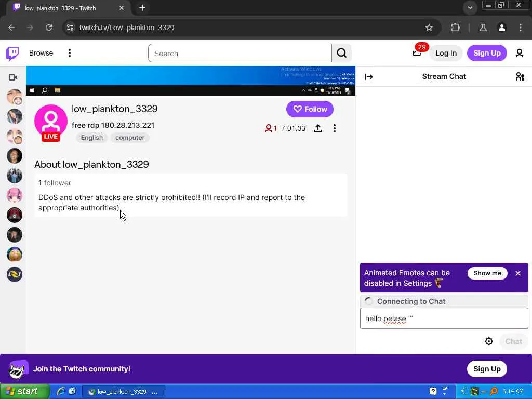Open the three-dot menu next to Browse
The image size is (532, 399).
pyautogui.click(x=70, y=54)
